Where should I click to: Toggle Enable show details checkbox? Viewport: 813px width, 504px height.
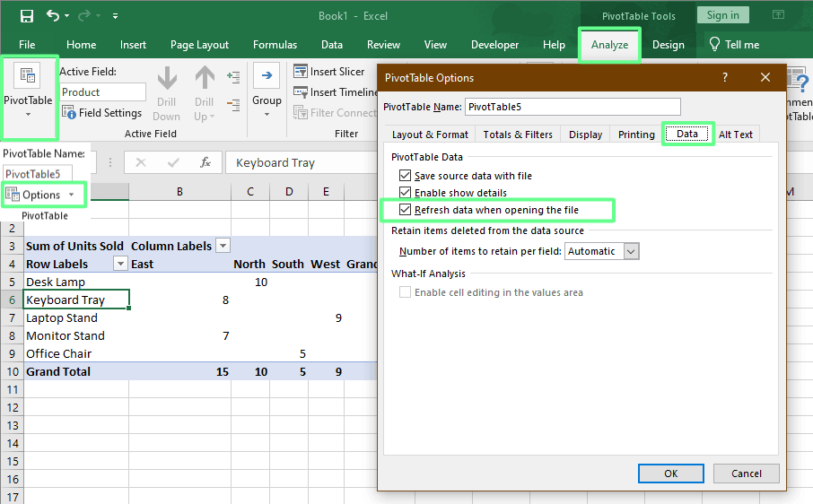click(x=406, y=193)
